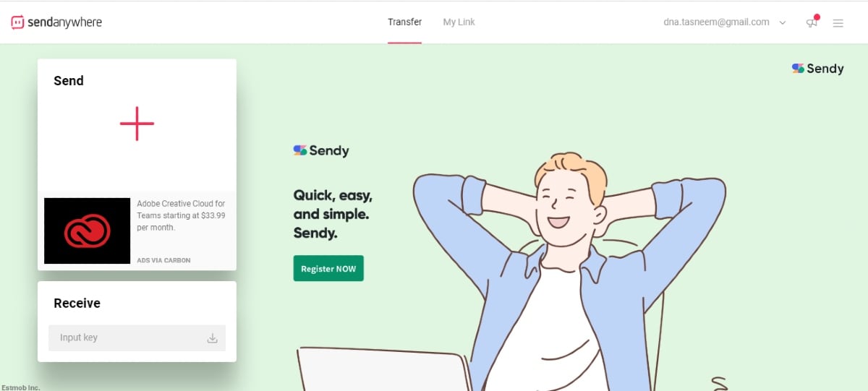868x391 pixels.
Task: Click the Estmob Inc. footer text
Action: coord(20,387)
